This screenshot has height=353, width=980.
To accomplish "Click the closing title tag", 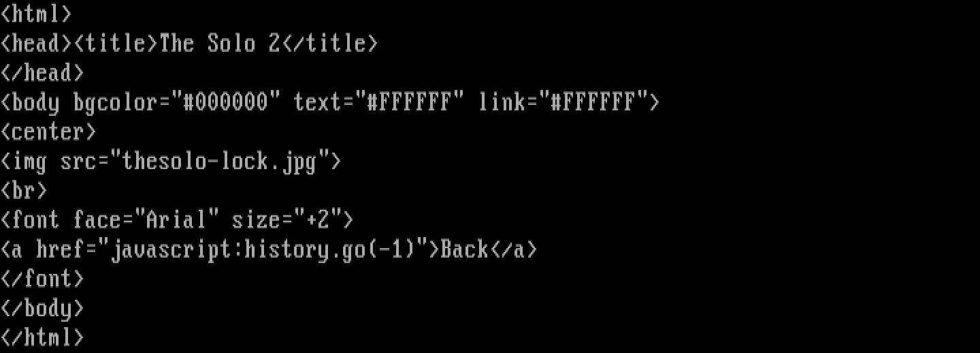I will [x=329, y=44].
